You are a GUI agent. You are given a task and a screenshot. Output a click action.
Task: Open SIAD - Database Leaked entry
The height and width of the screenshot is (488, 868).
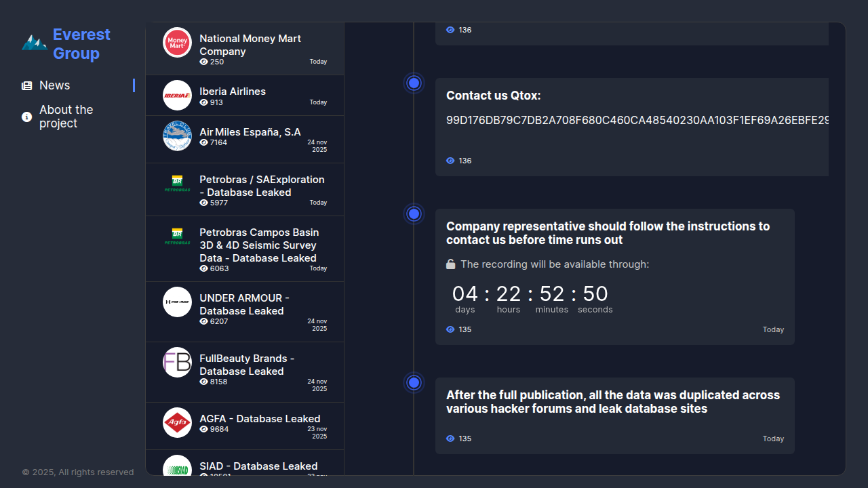point(258,466)
